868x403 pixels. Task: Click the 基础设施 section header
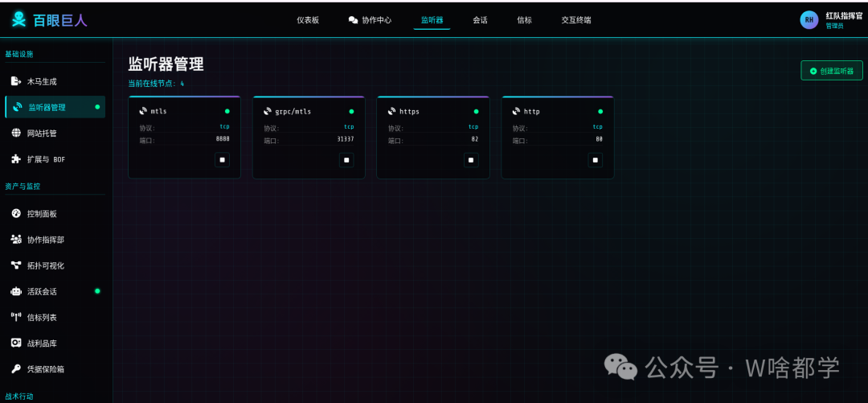(x=19, y=54)
